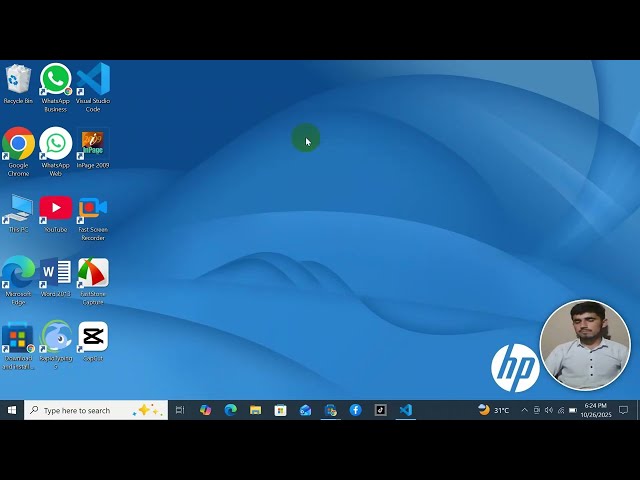Show hidden system tray icons
This screenshot has width=640, height=480.
pyautogui.click(x=524, y=410)
